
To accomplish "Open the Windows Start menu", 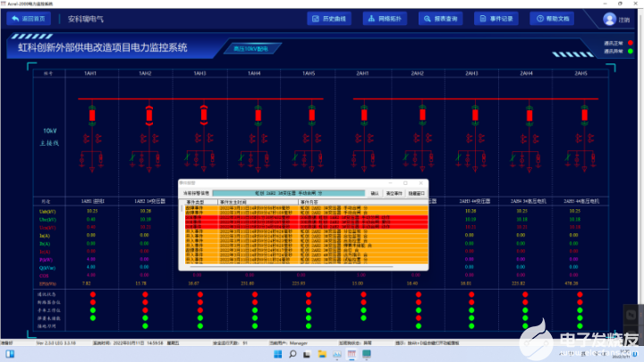I will (277, 354).
